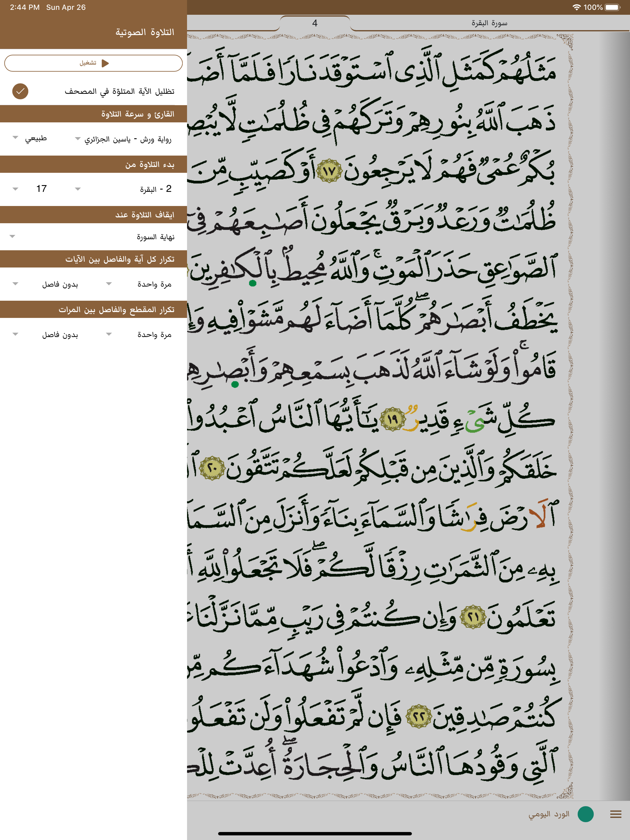Start playback with the تشغيل button
This screenshot has width=630, height=840.
94,63
